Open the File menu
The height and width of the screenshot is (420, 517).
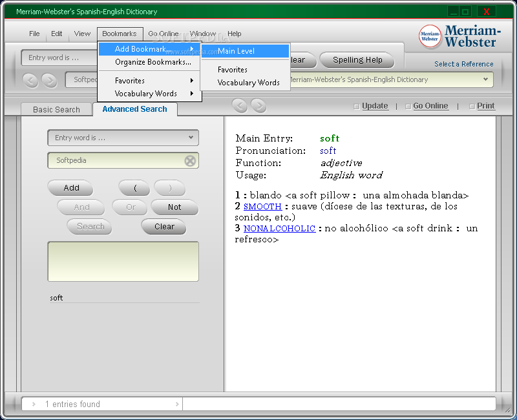click(x=34, y=34)
